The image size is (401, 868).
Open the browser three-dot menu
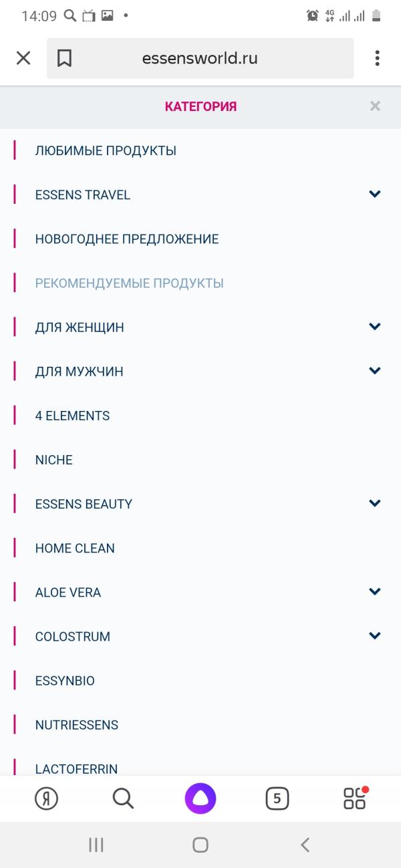tap(377, 58)
